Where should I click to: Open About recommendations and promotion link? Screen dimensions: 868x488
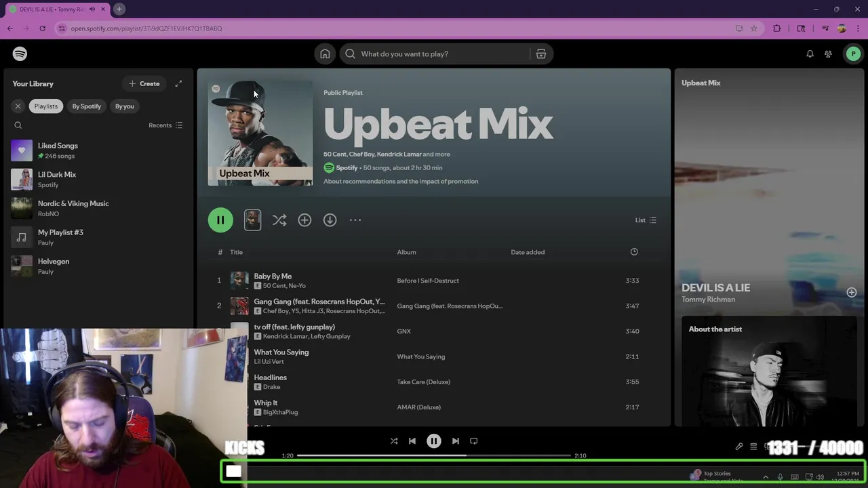401,182
